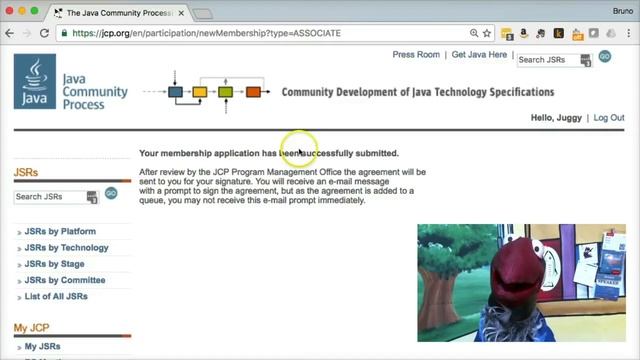640x360 pixels.
Task: Click the black K extension icon
Action: (x=559, y=33)
